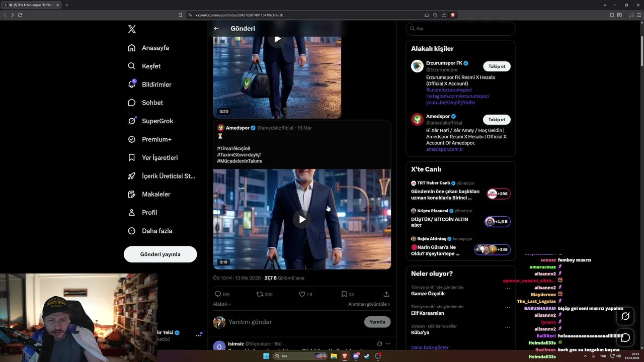
Task: Click the Profil person icon
Action: (x=132, y=212)
